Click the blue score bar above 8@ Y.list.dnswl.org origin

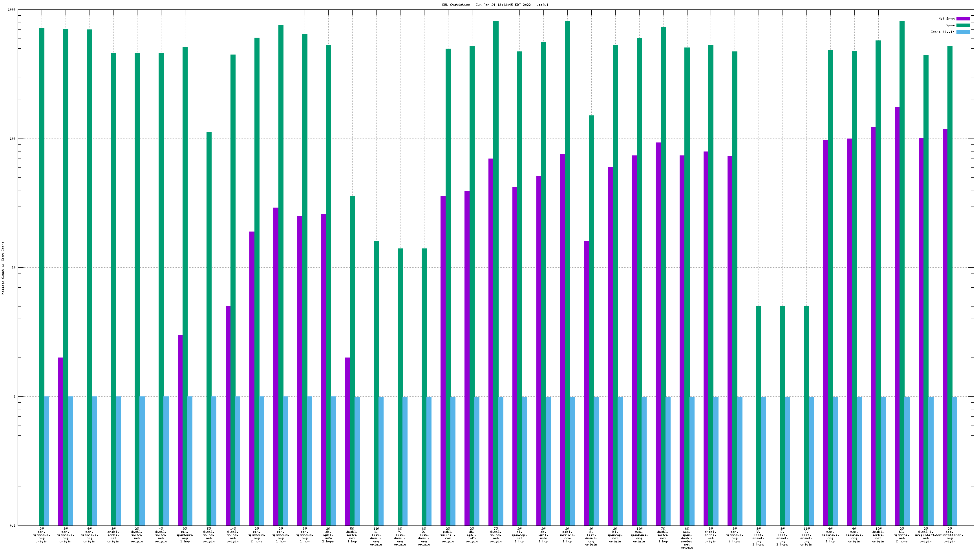(x=405, y=461)
